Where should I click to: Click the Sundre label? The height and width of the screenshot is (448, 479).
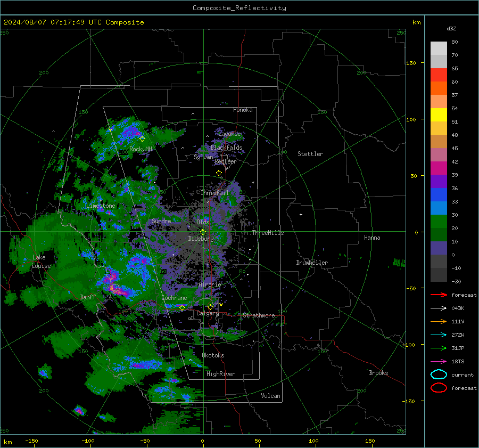161,221
